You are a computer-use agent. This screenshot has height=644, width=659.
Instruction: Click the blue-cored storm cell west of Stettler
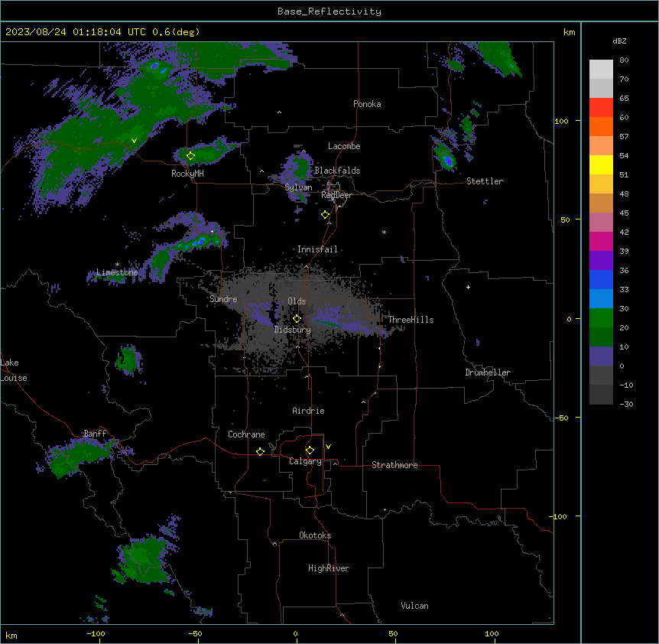446,156
